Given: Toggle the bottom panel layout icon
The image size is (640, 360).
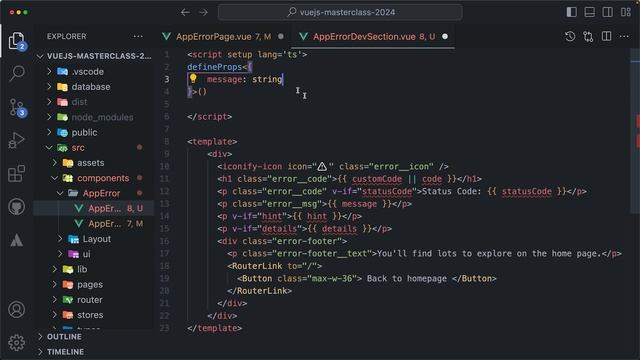Looking at the screenshot, I should click(x=589, y=12).
